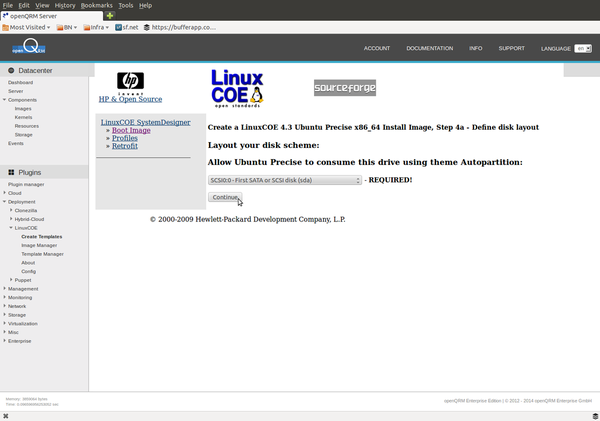600x421 pixels.
Task: Expand the Management plugin group
Action: [x=5, y=289]
